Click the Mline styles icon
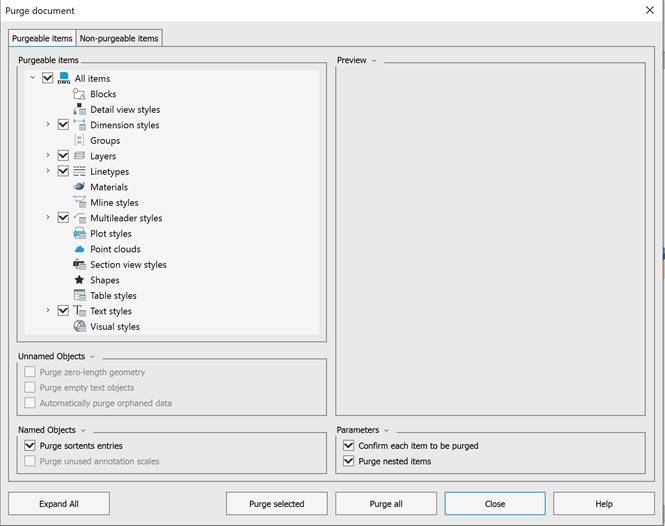Image resolution: width=665 pixels, height=526 pixels. click(79, 202)
